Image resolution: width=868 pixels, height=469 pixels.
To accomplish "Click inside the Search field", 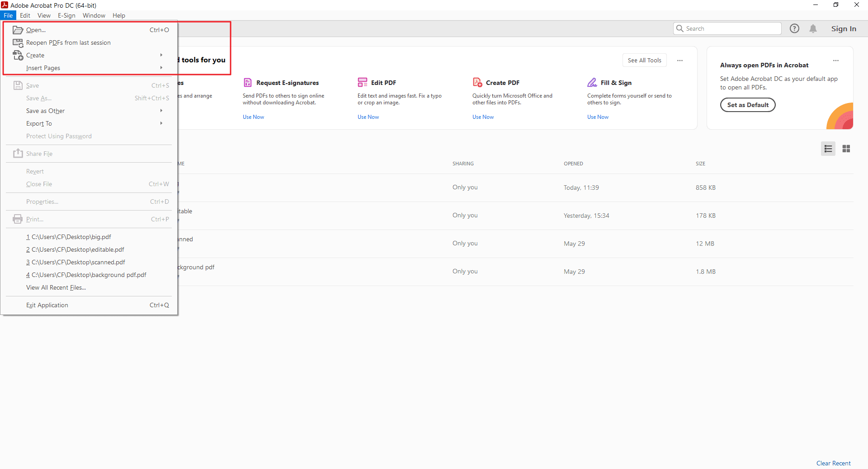I will click(x=728, y=28).
